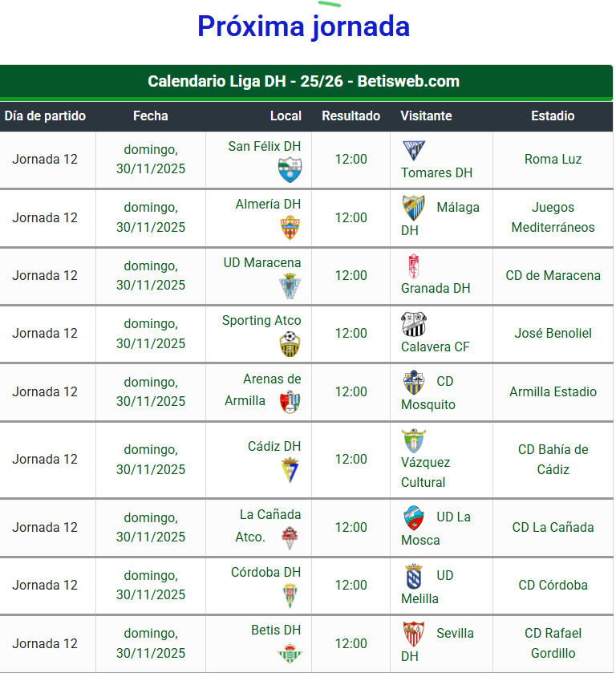The image size is (616, 673).
Task: Click the Almería DH club badge
Action: pos(290,228)
